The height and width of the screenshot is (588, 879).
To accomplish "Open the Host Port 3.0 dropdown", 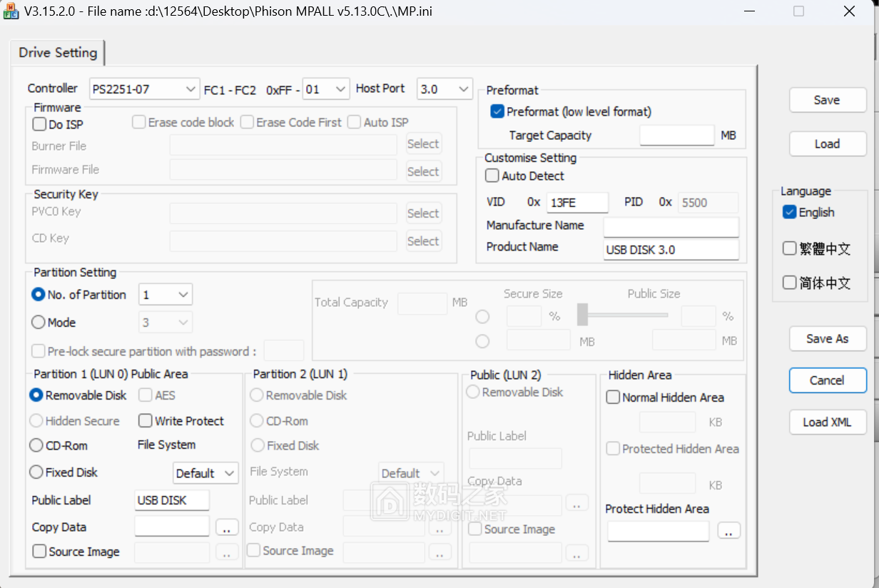I will [444, 89].
